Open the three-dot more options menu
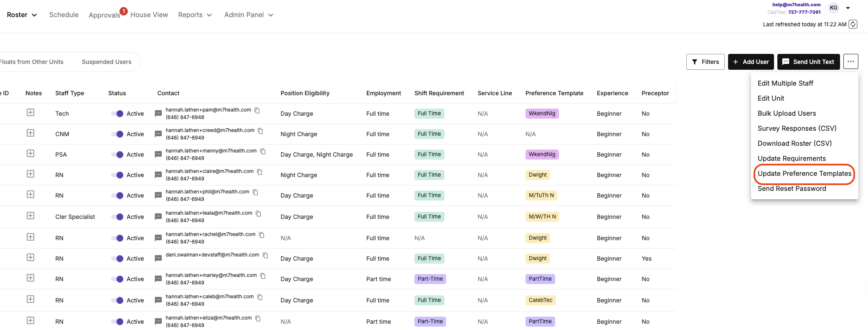 (850, 62)
